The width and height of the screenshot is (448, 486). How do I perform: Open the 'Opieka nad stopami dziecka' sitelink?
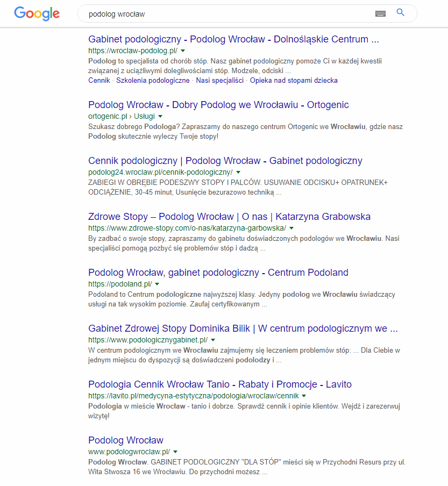[294, 80]
